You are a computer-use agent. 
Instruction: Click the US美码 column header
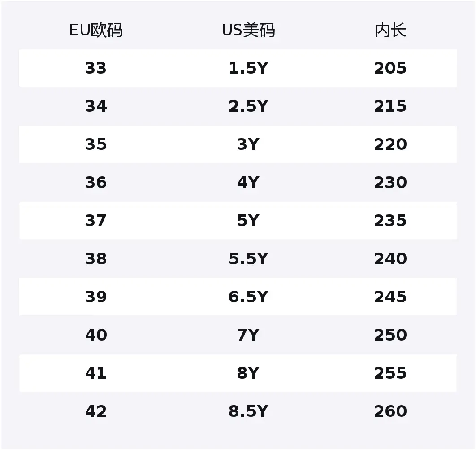[x=248, y=31]
